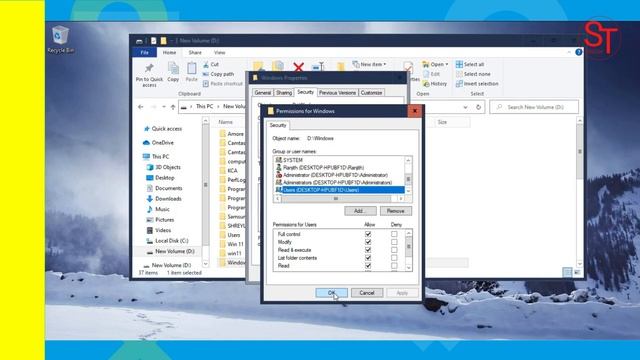Select Local Disk (C:) in navigation pane
The width and height of the screenshot is (640, 360).
point(167,241)
